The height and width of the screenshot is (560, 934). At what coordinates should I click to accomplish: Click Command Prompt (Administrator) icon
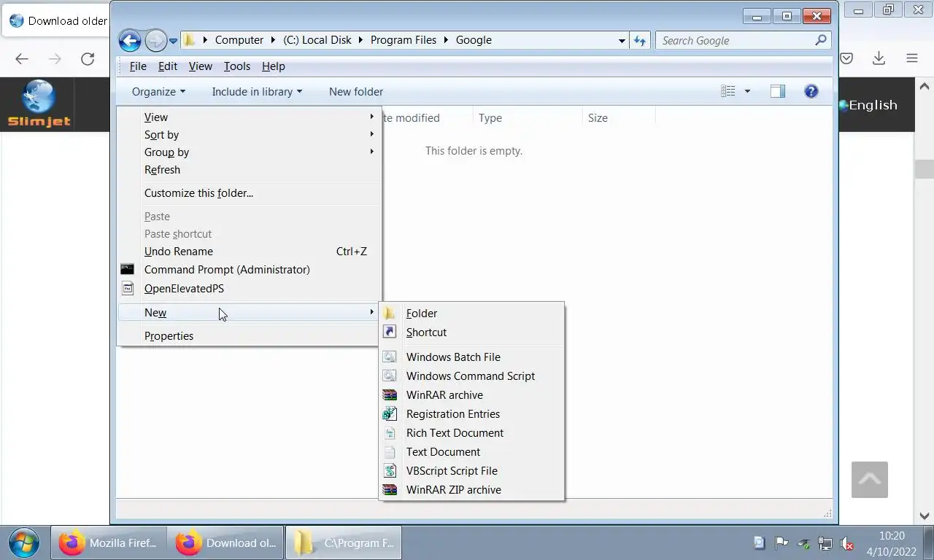click(128, 270)
